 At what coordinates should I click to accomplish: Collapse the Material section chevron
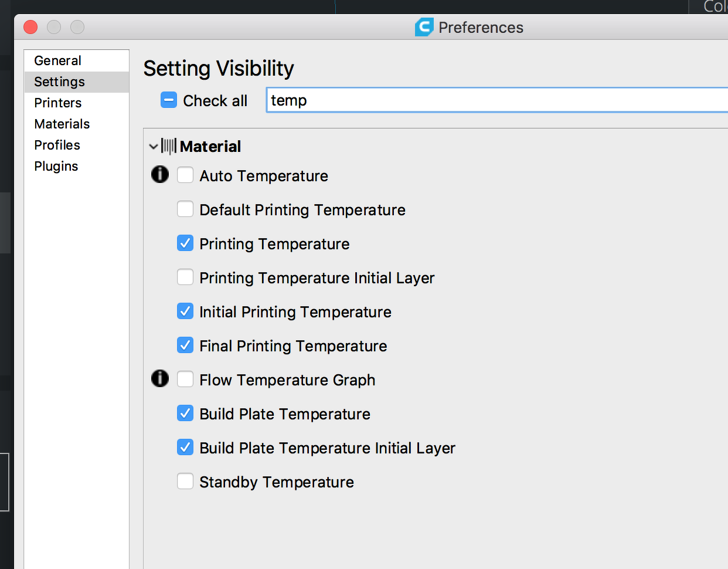tap(154, 146)
